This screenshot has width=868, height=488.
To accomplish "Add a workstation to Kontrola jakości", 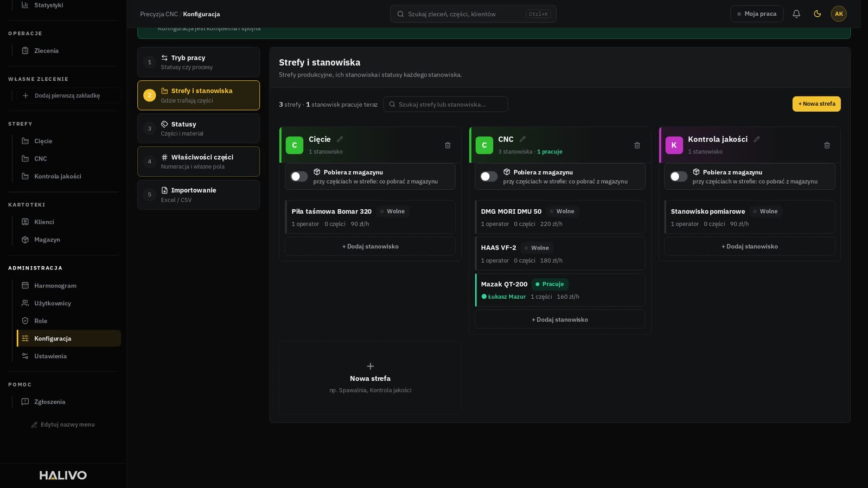I will point(749,246).
